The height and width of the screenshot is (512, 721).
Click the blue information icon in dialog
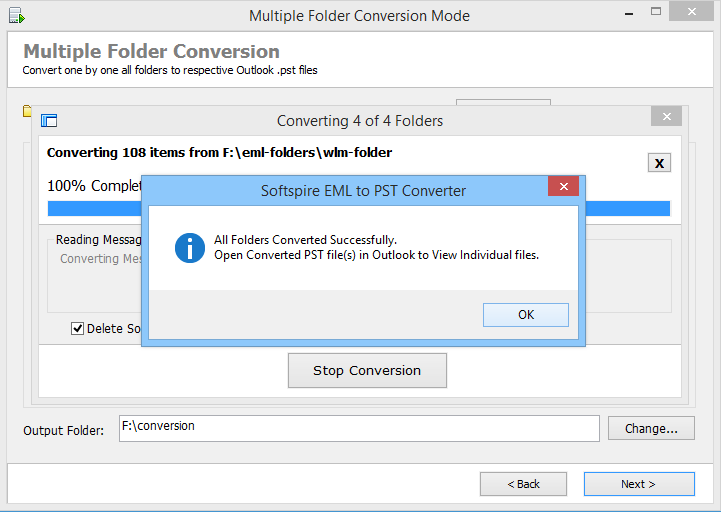[x=189, y=248]
